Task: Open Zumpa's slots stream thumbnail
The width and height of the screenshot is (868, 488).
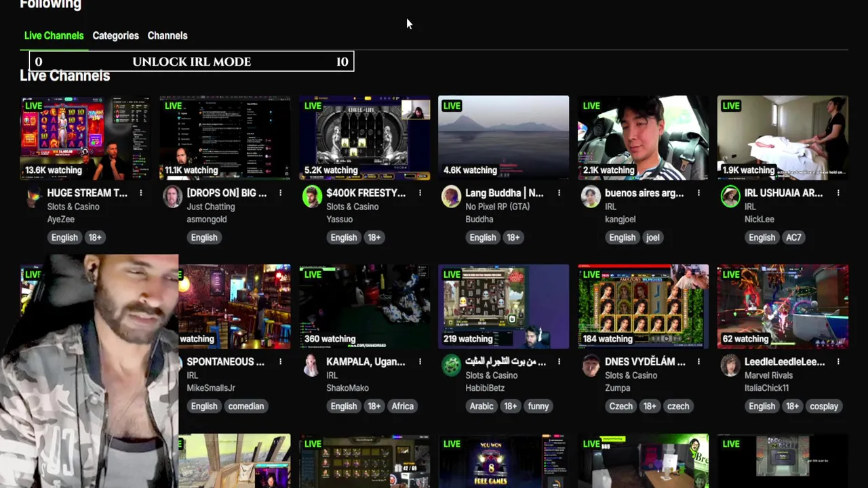Action: (x=644, y=306)
